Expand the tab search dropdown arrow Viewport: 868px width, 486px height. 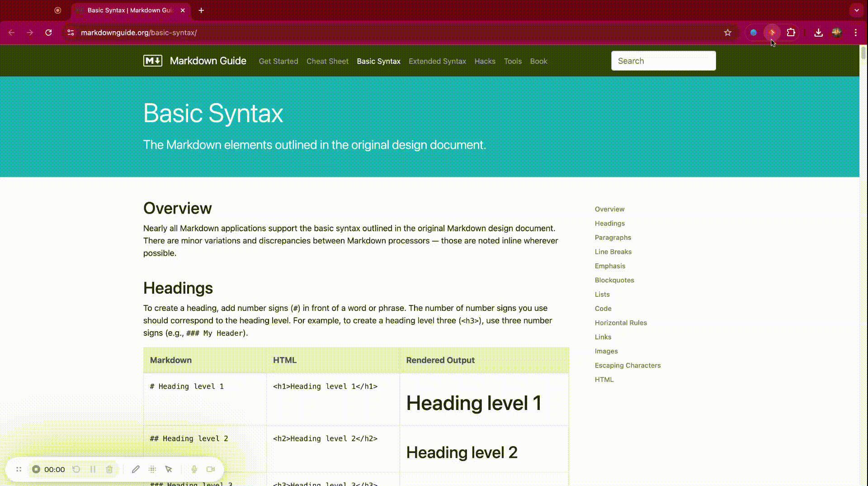pyautogui.click(x=856, y=10)
